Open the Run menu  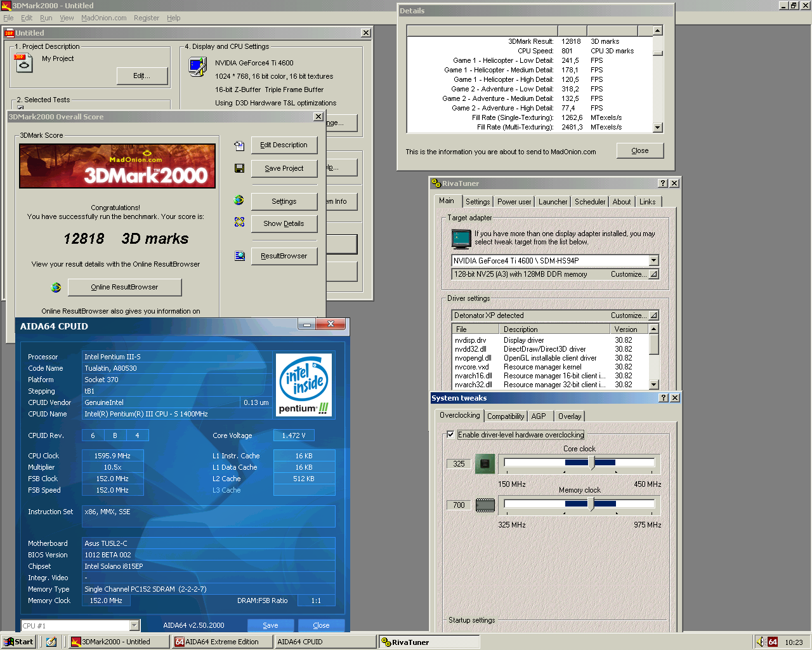coord(46,18)
